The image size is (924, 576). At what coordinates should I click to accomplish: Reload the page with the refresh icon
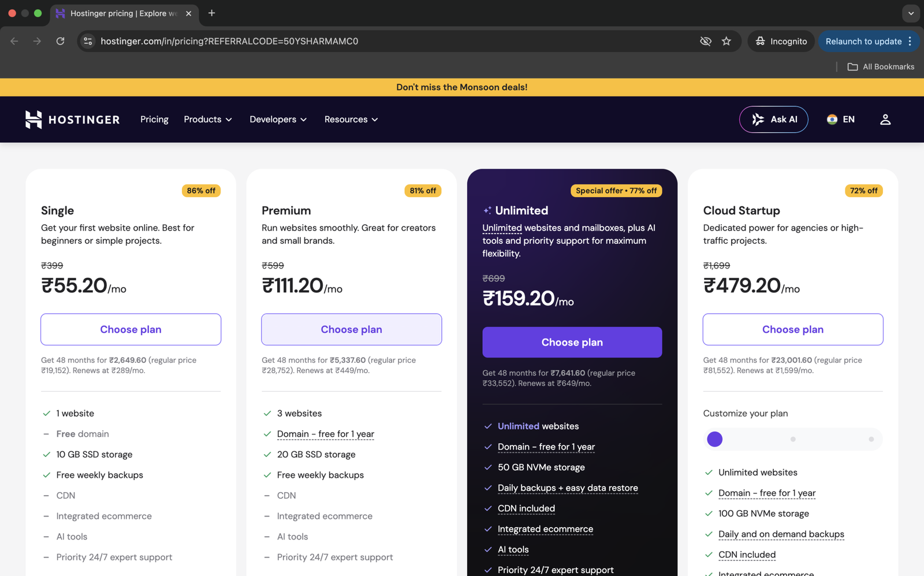pyautogui.click(x=60, y=41)
